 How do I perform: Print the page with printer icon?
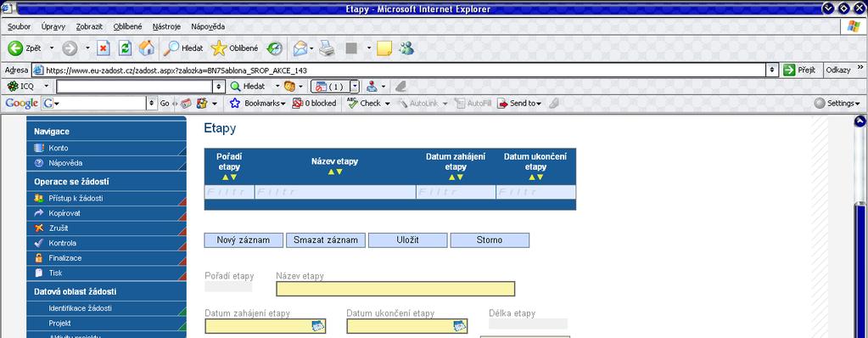328,48
